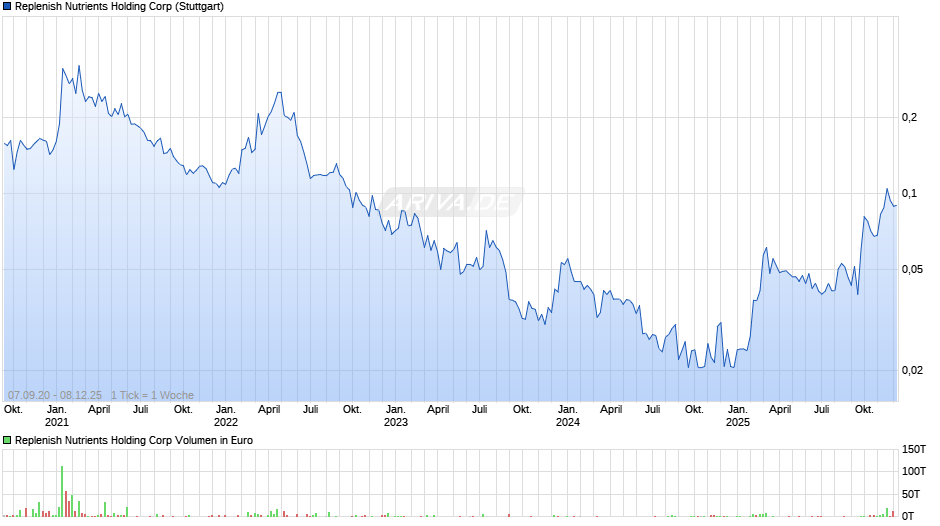Click the 0,02 price axis label
Screen dimensions: 940x526
[912, 370]
